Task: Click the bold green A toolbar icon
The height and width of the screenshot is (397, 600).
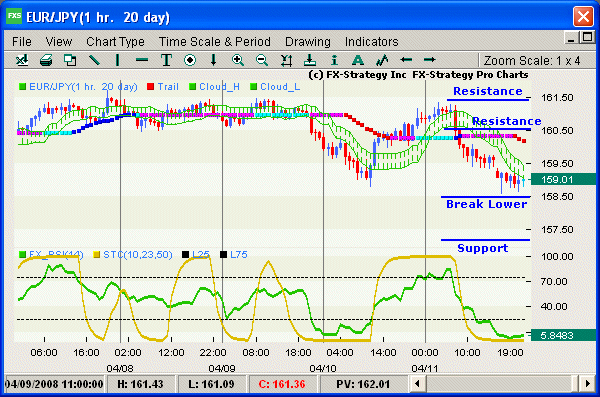Action: tap(358, 60)
